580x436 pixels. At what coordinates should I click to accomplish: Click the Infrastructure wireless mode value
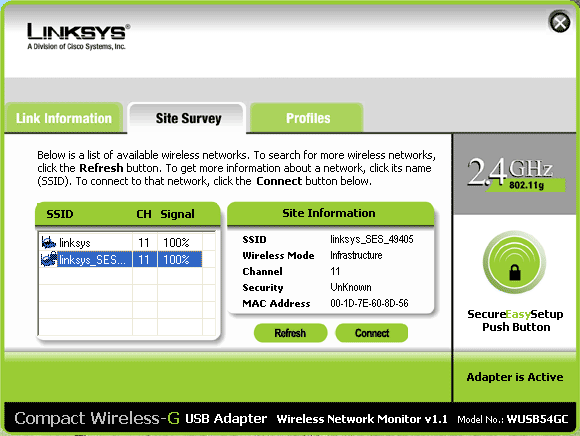(356, 255)
